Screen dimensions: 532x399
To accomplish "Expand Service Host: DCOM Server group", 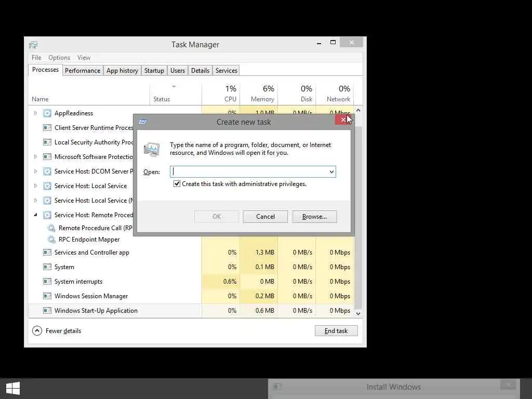I will pyautogui.click(x=35, y=171).
